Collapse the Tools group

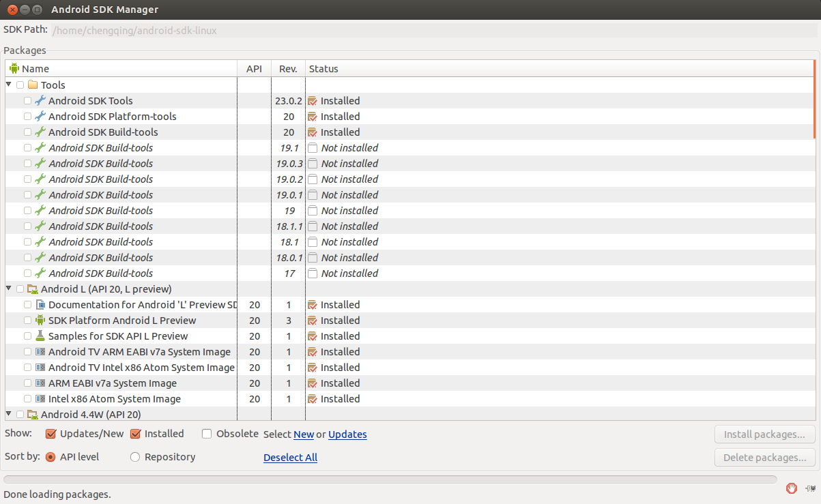coord(9,85)
